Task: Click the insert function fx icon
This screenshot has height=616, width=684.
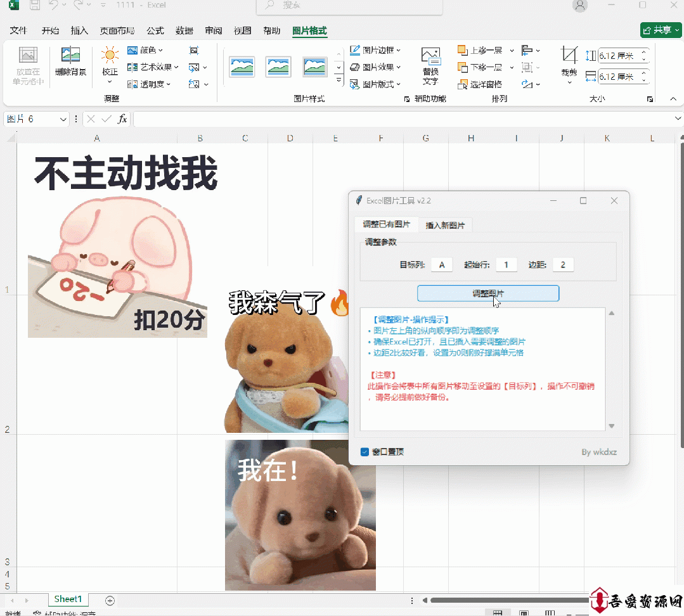Action: [x=122, y=119]
